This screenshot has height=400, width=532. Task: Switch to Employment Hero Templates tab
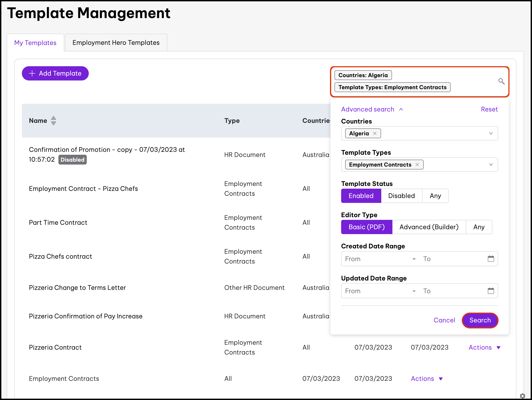pos(116,43)
